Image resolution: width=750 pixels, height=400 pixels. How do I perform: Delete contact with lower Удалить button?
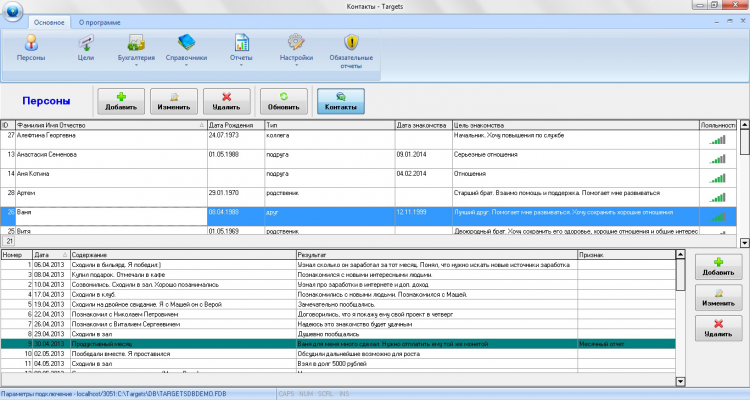[718, 328]
